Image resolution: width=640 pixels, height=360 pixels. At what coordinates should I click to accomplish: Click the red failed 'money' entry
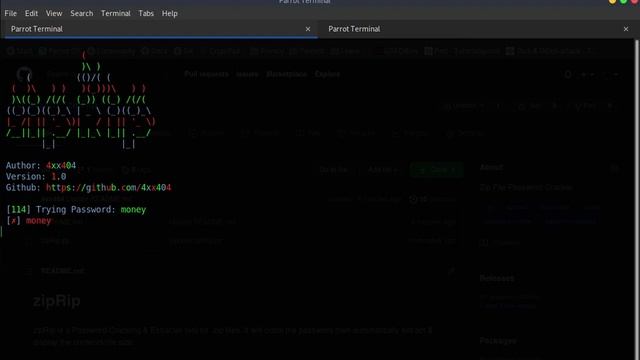point(38,221)
